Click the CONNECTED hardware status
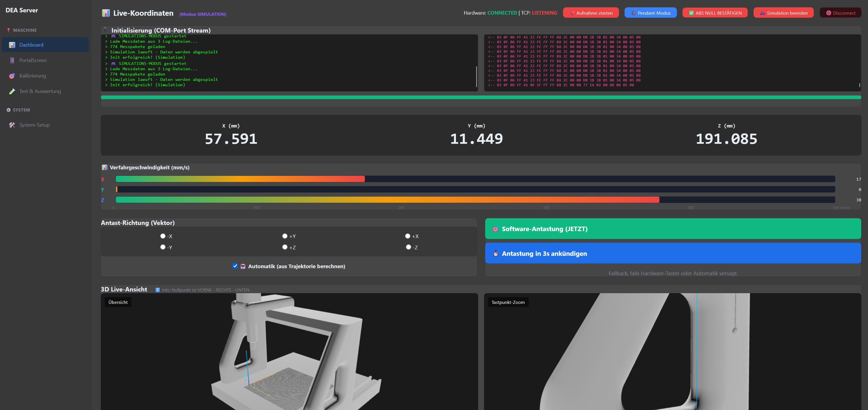This screenshot has width=868, height=410. pos(502,13)
